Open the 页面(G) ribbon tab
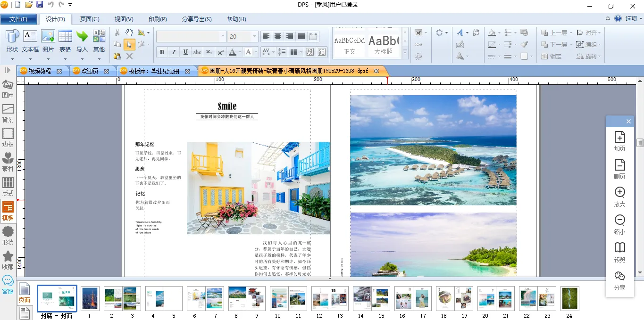The height and width of the screenshot is (320, 644). (x=90, y=19)
